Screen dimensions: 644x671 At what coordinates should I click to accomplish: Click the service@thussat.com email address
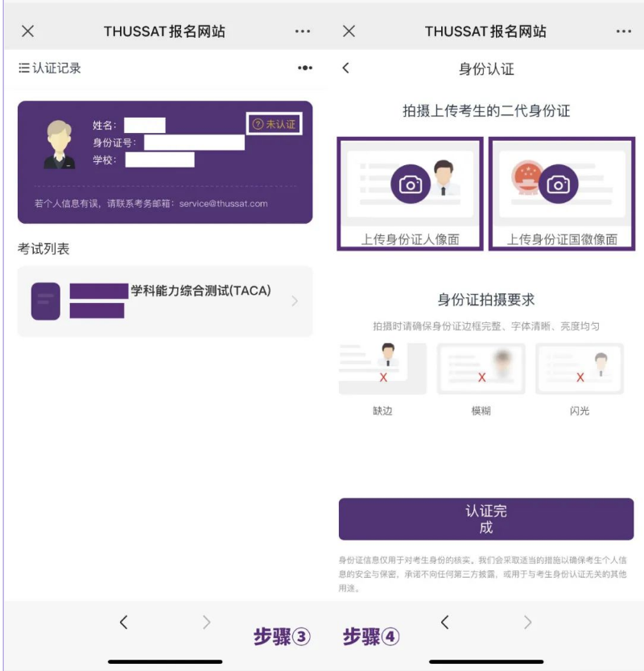pyautogui.click(x=223, y=204)
